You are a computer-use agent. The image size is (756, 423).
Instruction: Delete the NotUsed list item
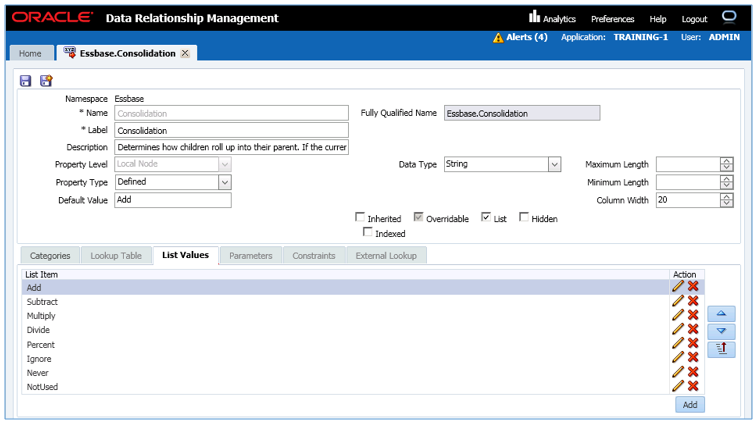(x=693, y=385)
